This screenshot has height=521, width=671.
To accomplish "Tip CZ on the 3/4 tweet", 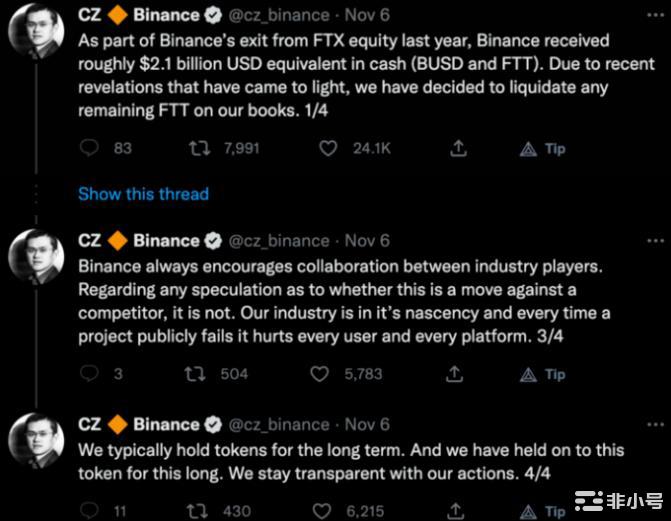I will (x=544, y=374).
